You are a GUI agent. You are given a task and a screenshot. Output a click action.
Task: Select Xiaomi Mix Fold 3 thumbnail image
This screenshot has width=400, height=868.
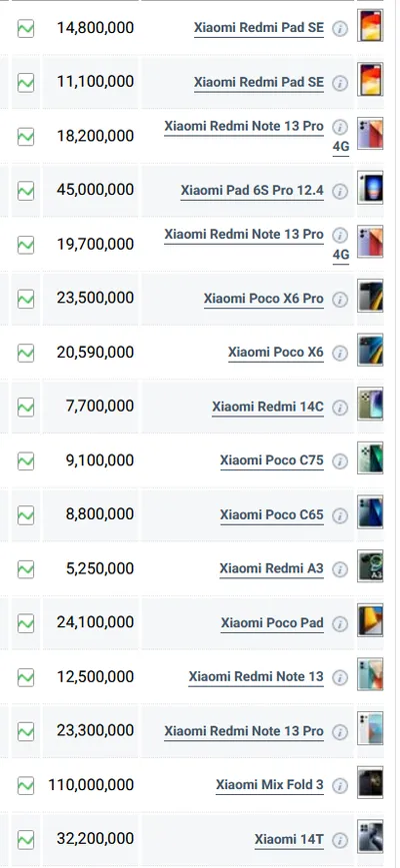point(370,783)
